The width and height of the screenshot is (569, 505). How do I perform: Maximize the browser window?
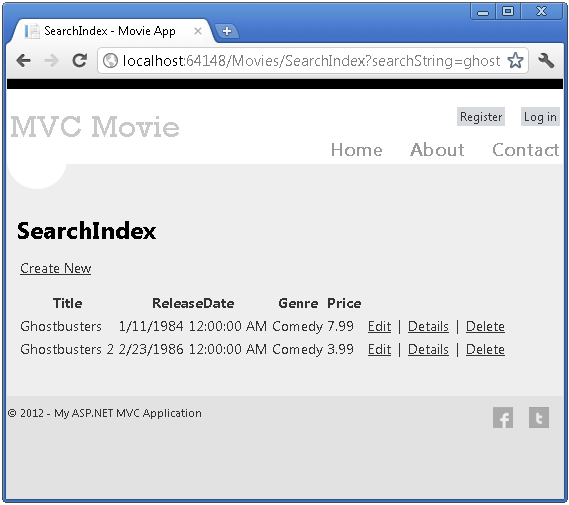tap(508, 12)
